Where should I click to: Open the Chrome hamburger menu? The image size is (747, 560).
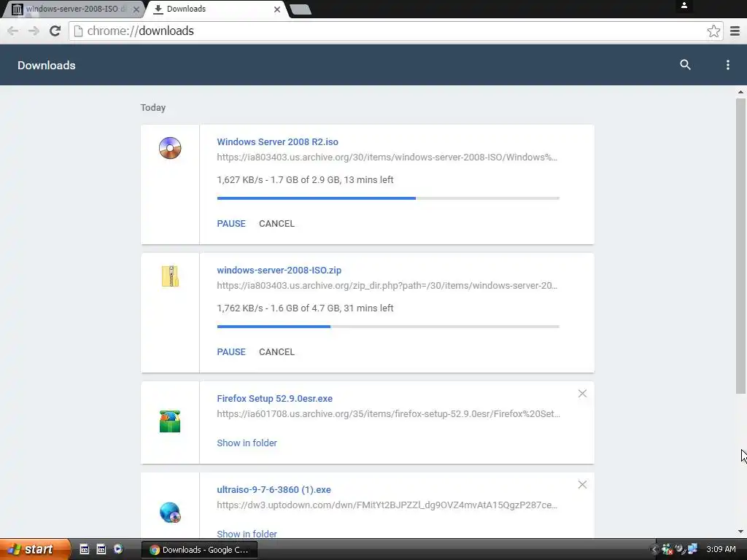735,31
